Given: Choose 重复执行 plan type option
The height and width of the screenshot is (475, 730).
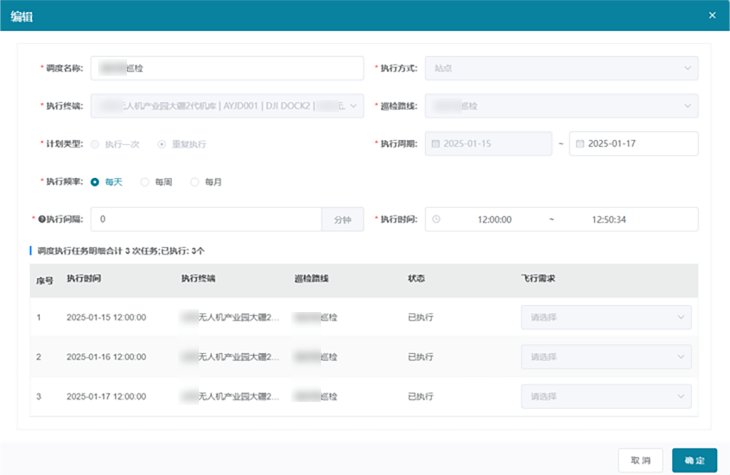Looking at the screenshot, I should [x=163, y=144].
